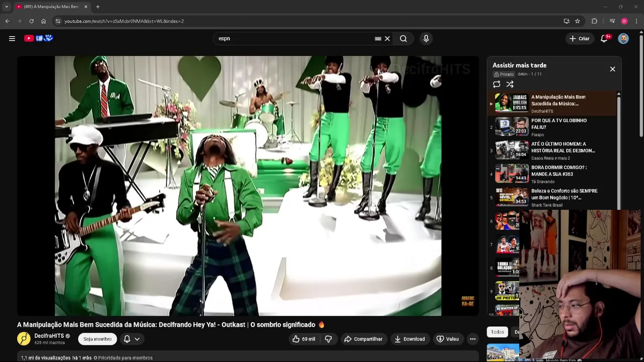Open the more actions three-dot menu
This screenshot has width=644, height=362.
[472, 339]
